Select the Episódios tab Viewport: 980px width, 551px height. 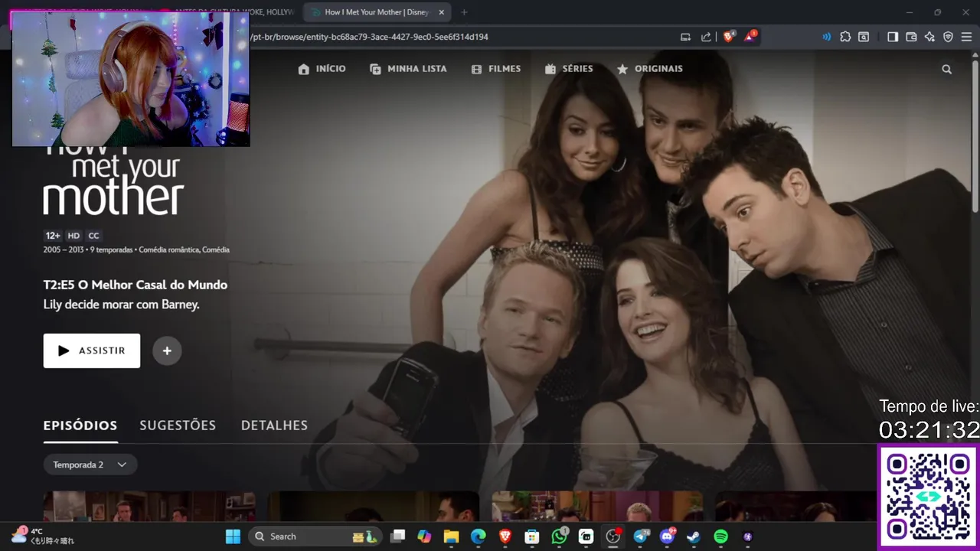[80, 425]
